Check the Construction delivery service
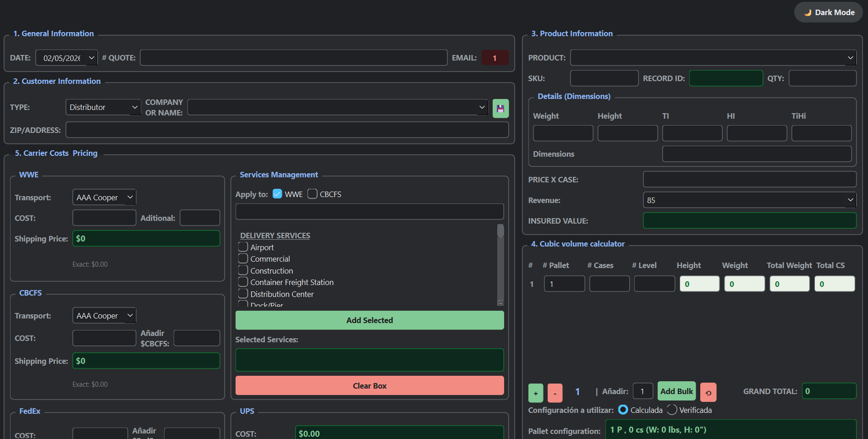Viewport: 868px width, 439px height. point(243,270)
